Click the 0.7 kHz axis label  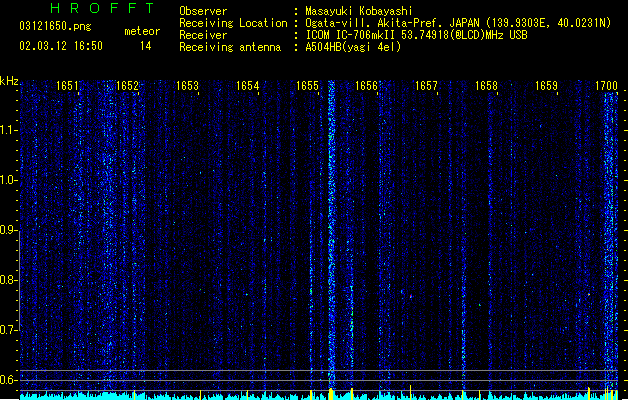9,330
